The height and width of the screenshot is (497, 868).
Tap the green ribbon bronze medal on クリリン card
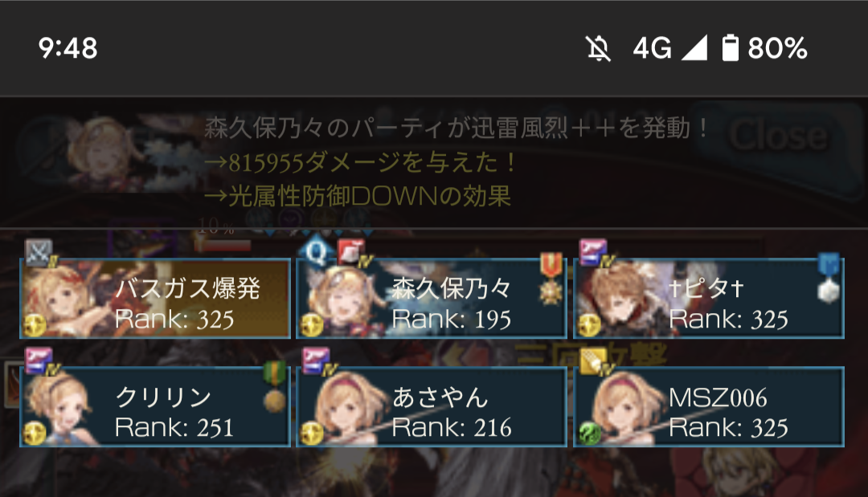tap(275, 387)
